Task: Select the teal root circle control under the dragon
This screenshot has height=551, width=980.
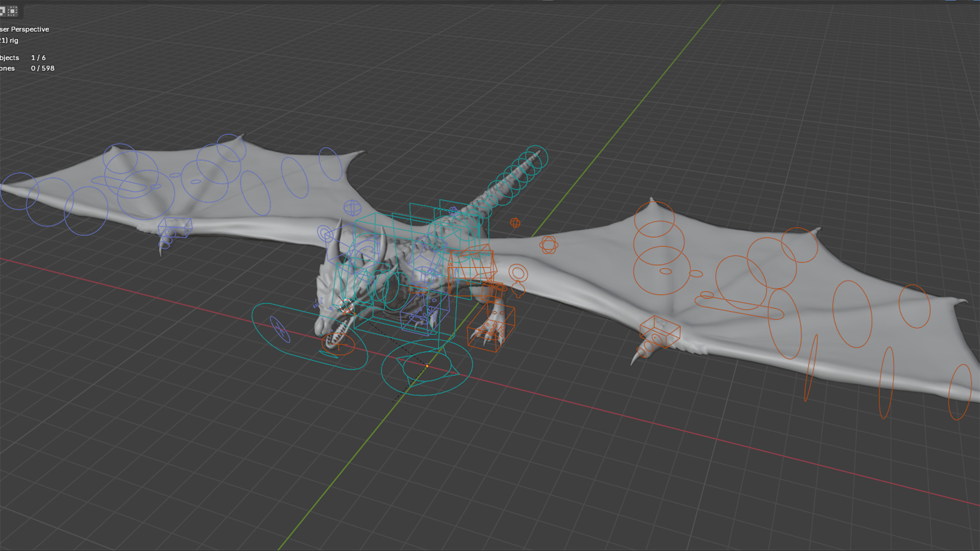Action: (x=427, y=367)
